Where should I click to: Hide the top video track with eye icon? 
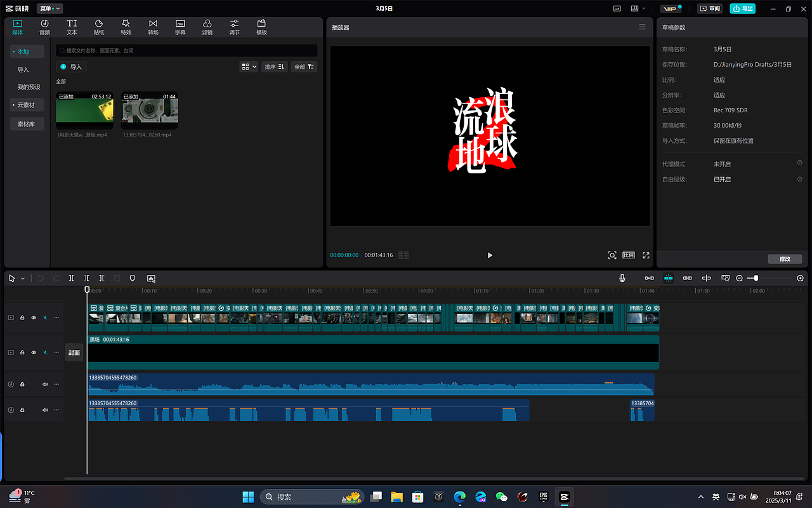tap(34, 317)
